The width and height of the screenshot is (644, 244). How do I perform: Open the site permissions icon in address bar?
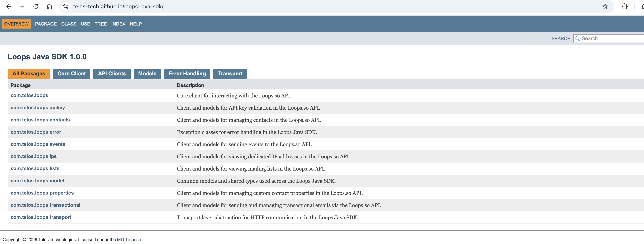65,7
